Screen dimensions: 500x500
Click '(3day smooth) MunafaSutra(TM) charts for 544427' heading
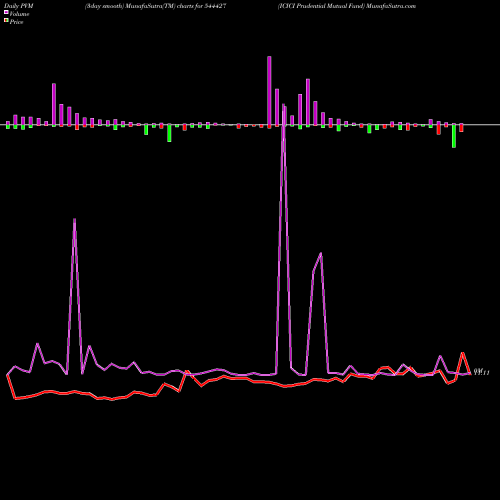click(x=155, y=6)
